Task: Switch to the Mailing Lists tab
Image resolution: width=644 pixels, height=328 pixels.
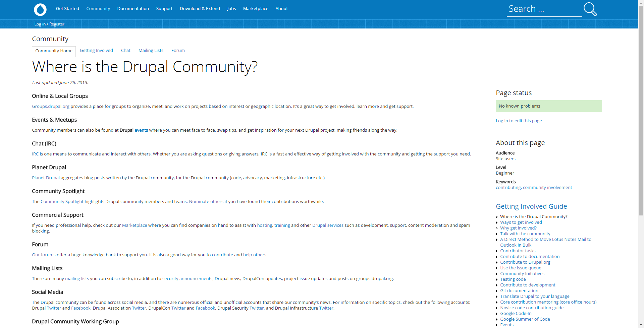Action: 151,50
